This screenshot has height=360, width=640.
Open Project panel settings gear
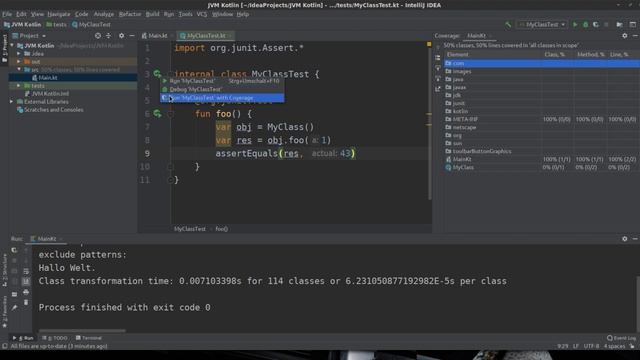pyautogui.click(x=121, y=36)
